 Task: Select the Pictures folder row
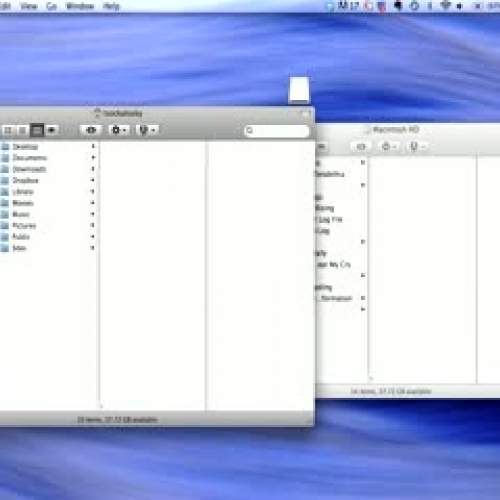tap(48, 225)
